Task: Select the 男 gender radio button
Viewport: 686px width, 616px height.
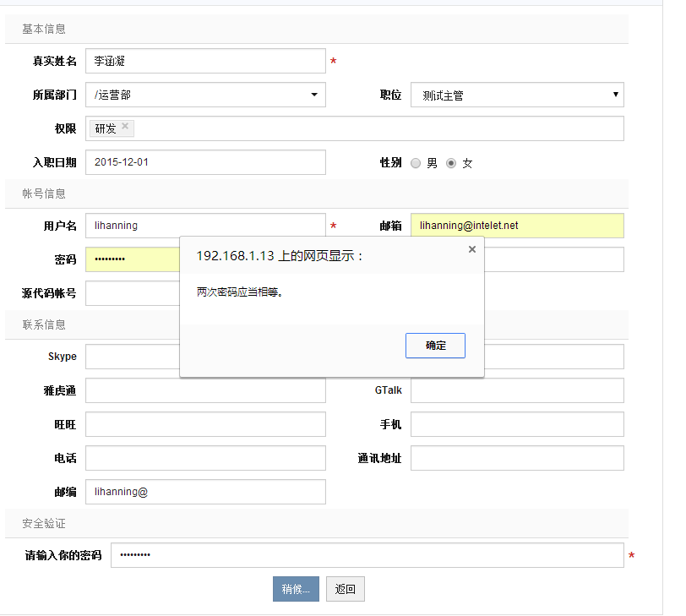Action: (416, 163)
